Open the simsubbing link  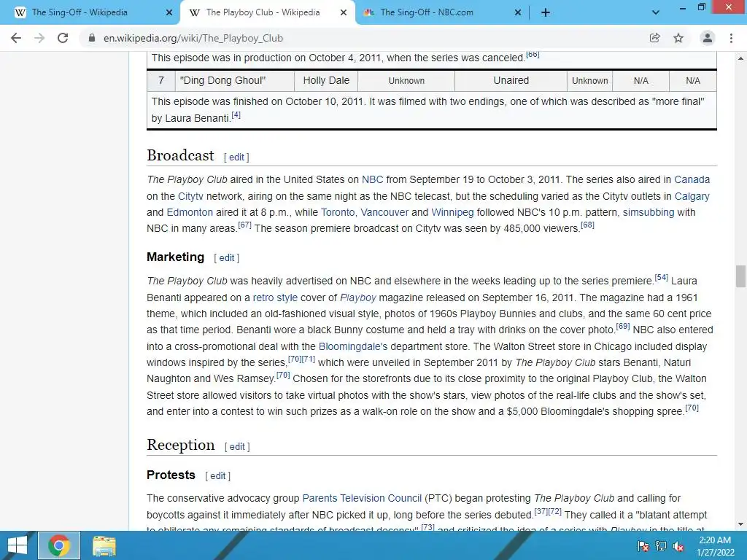(649, 212)
